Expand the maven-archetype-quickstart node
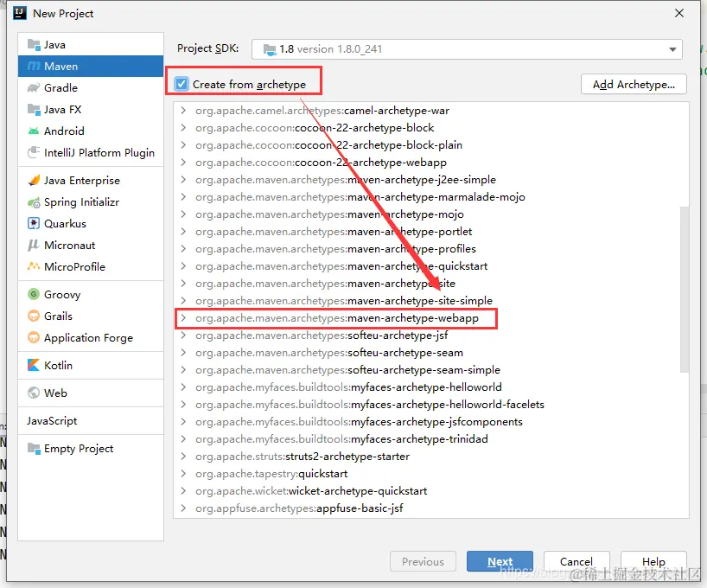The height and width of the screenshot is (588, 707). tap(183, 266)
